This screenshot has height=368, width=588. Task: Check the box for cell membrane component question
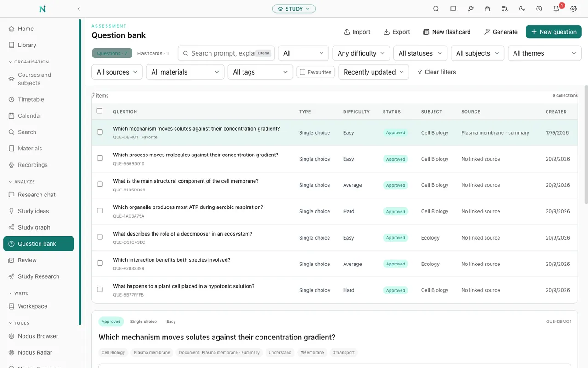click(x=100, y=184)
